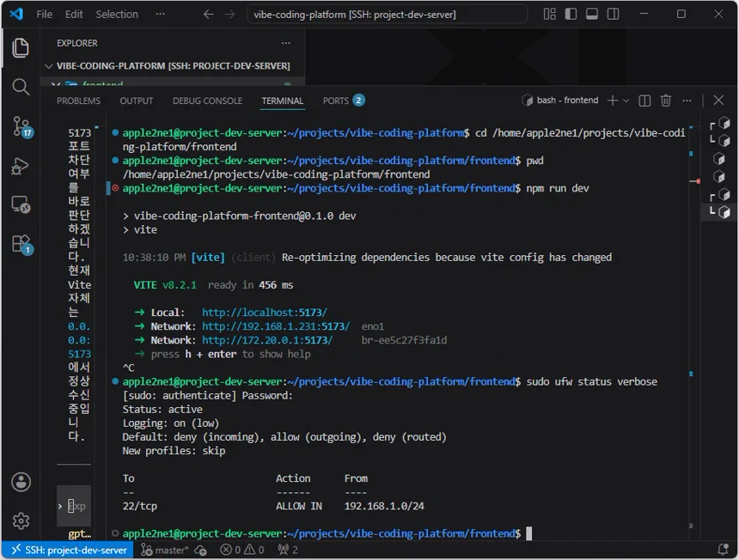Viewport: 739px width, 560px height.
Task: Open notifications bell in status bar
Action: coord(723,549)
